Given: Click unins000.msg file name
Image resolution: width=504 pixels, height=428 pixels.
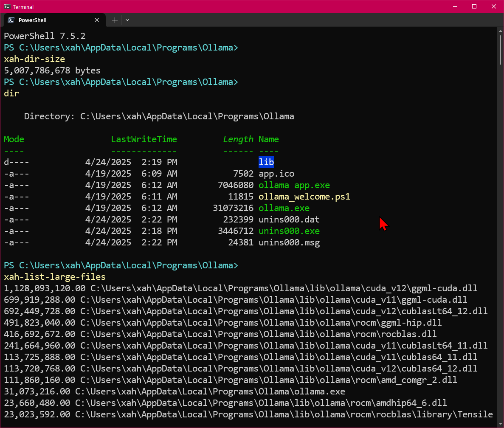Looking at the screenshot, I should pos(289,242).
